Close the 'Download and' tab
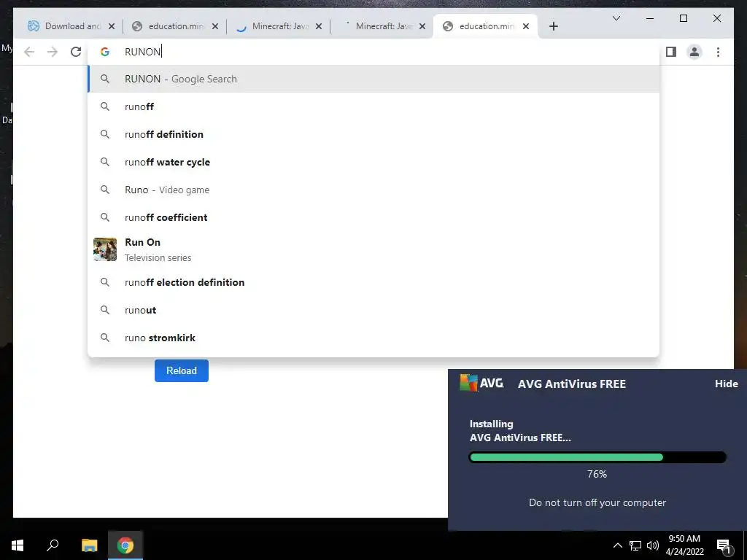The width and height of the screenshot is (747, 560). coord(112,26)
